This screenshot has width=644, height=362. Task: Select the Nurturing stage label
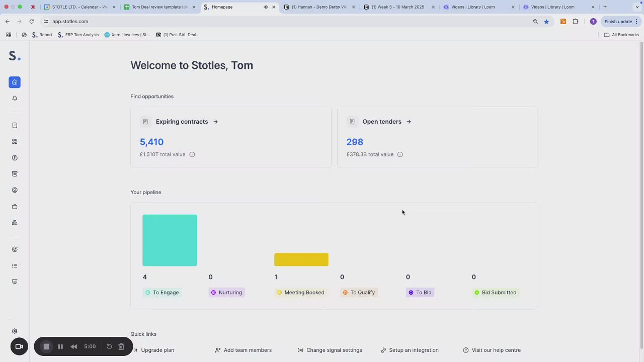[226, 293]
